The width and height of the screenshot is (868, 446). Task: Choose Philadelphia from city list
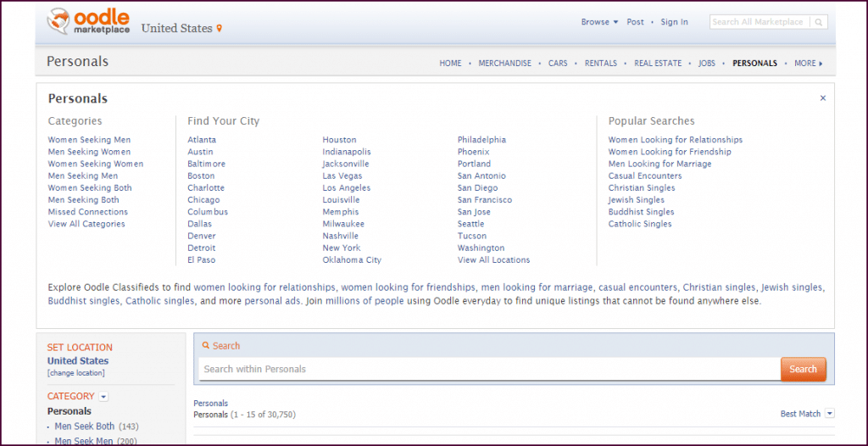(x=481, y=140)
